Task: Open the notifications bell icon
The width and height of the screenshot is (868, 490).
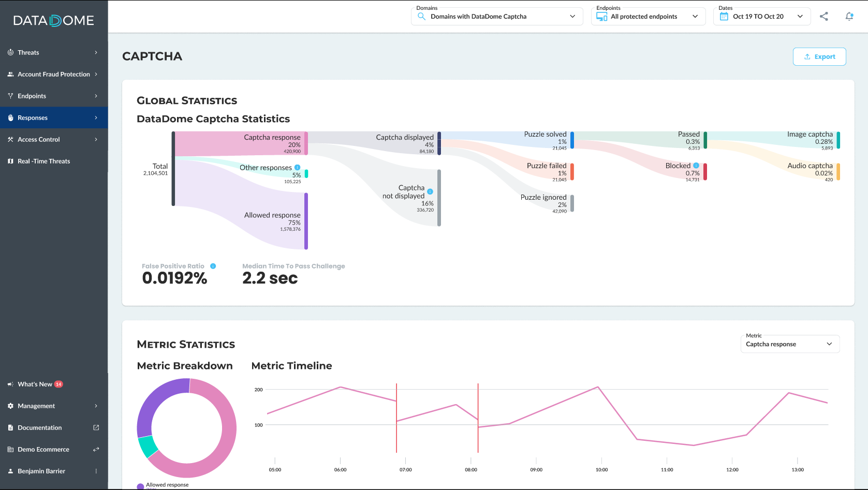Action: pyautogui.click(x=849, y=17)
